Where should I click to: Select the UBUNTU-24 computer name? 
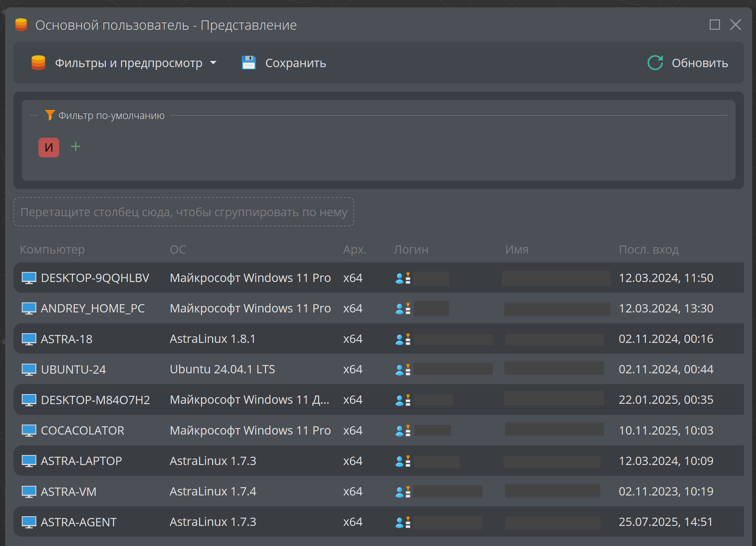point(73,370)
